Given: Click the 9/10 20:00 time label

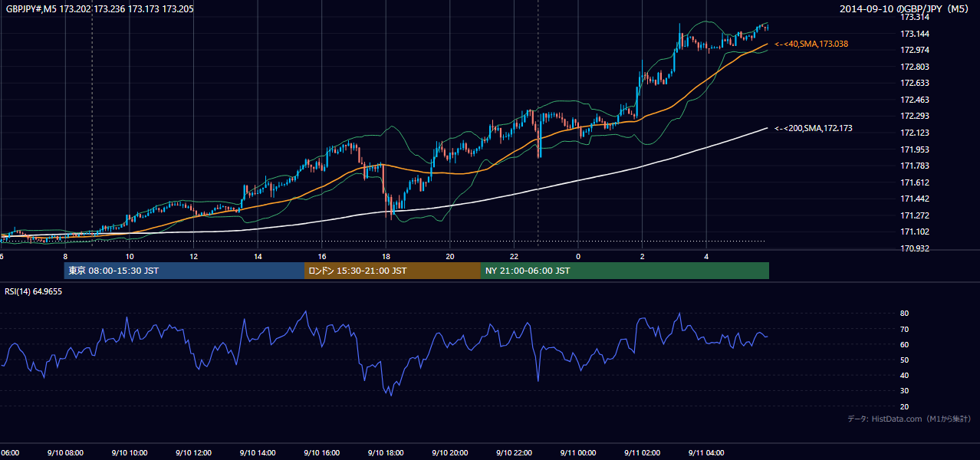Looking at the screenshot, I should pos(449,453).
